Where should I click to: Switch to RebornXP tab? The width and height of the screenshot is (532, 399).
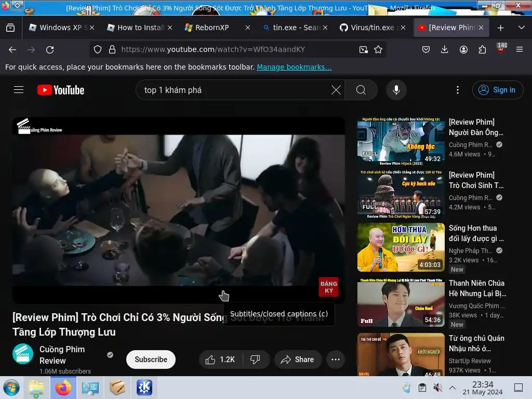217,28
